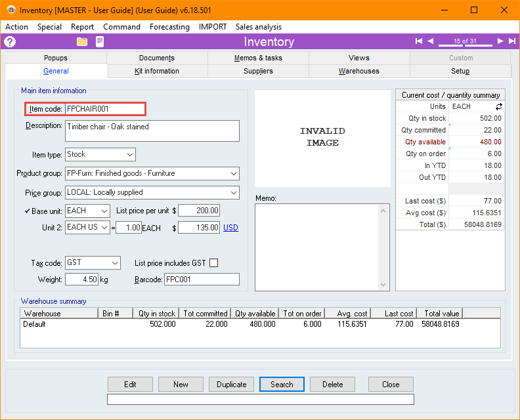Switch to the Suppliers tab
The image size is (520, 420).
pyautogui.click(x=258, y=71)
